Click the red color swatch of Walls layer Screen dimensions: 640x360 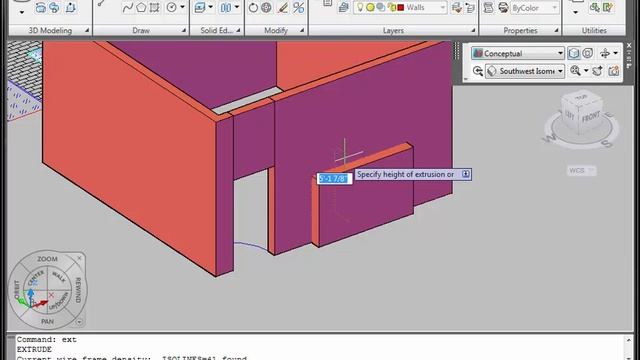point(401,7)
